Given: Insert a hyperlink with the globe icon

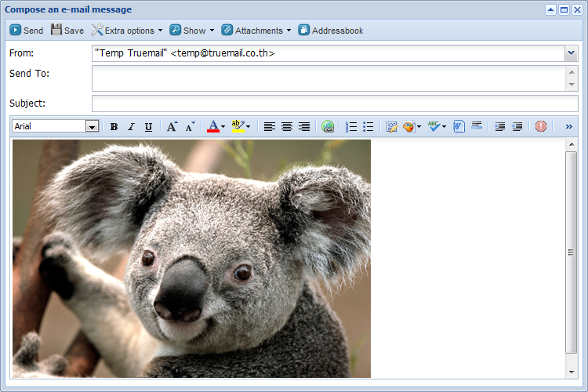Looking at the screenshot, I should [x=328, y=127].
